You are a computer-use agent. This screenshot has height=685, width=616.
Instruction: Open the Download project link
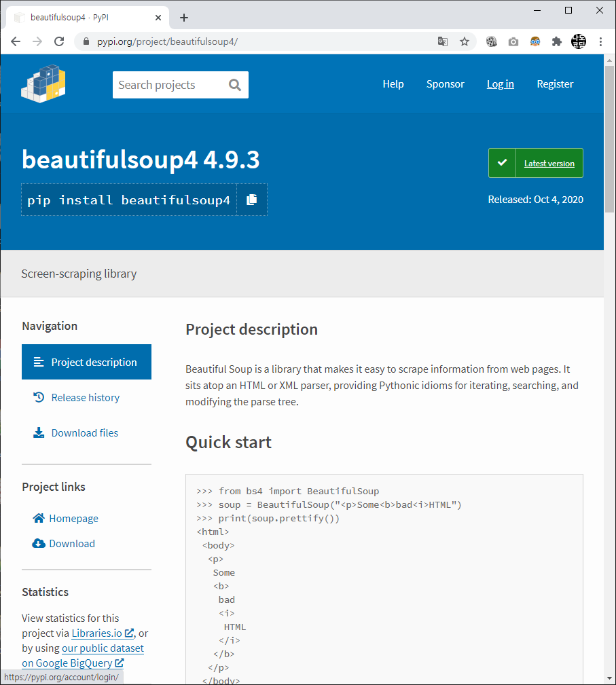pyautogui.click(x=72, y=543)
